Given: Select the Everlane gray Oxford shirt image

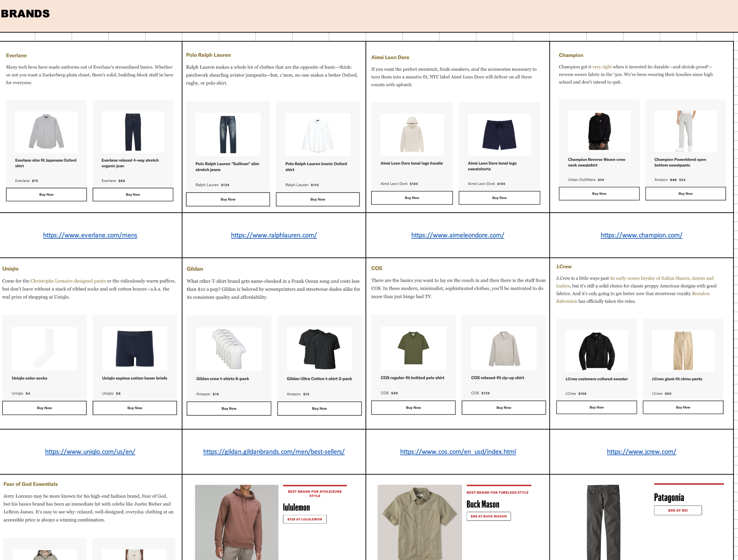Looking at the screenshot, I should tap(46, 132).
